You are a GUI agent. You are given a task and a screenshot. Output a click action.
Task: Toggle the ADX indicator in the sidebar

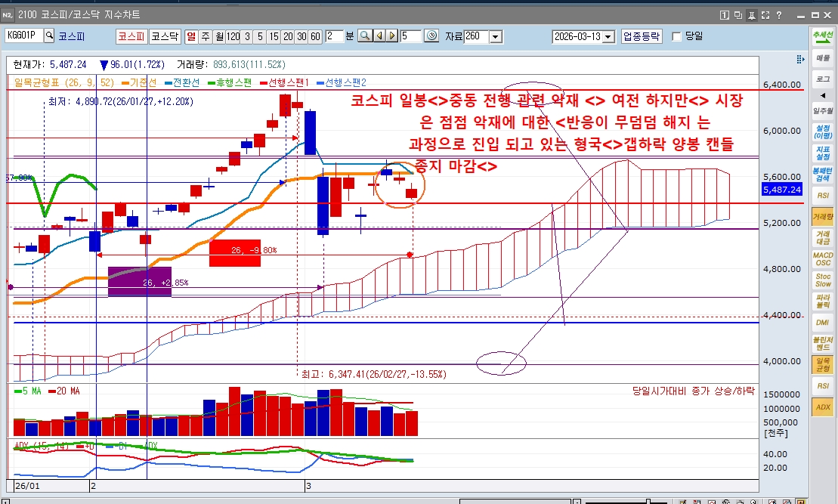(x=823, y=407)
